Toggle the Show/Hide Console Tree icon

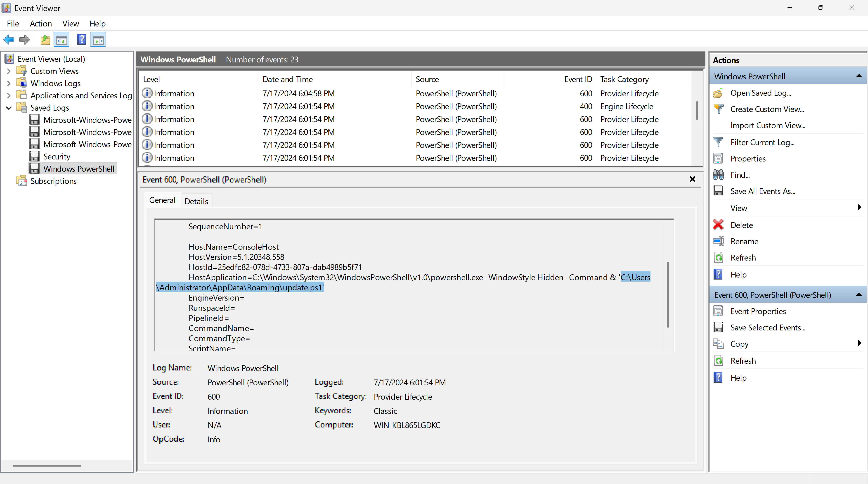pos(62,40)
